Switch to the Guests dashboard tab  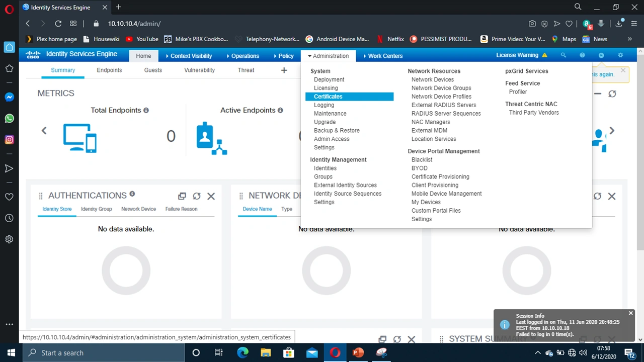click(153, 70)
